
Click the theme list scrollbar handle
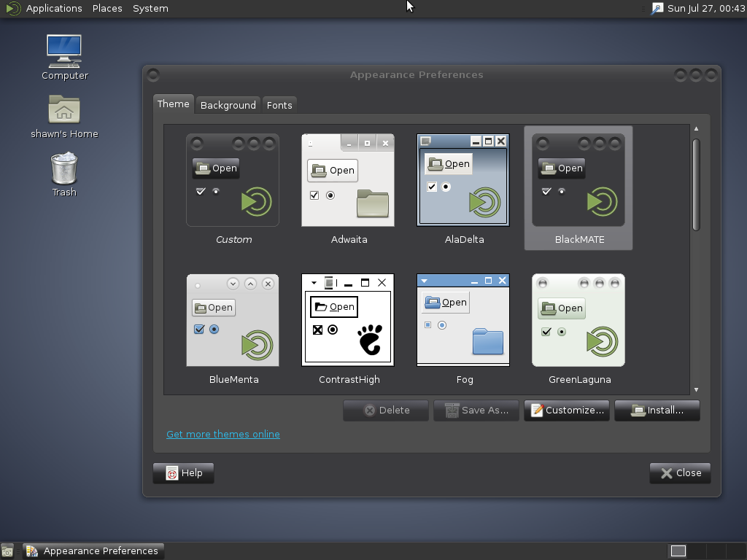[x=696, y=184]
